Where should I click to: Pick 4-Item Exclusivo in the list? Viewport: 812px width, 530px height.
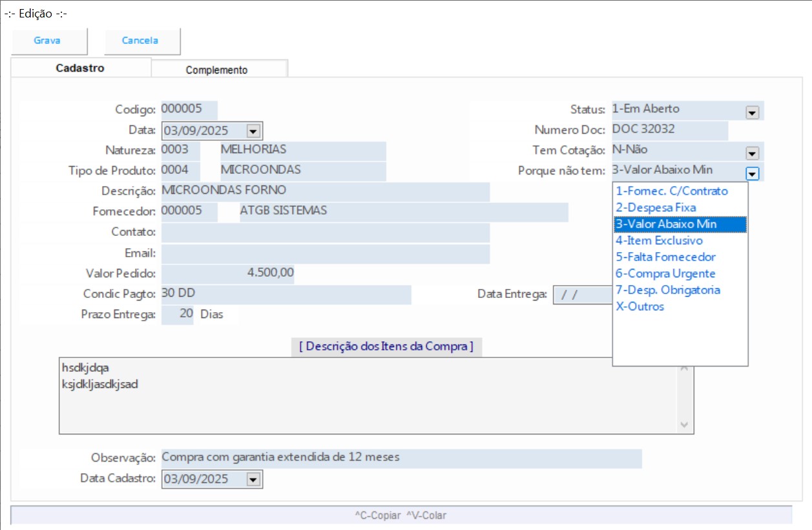[x=659, y=240]
